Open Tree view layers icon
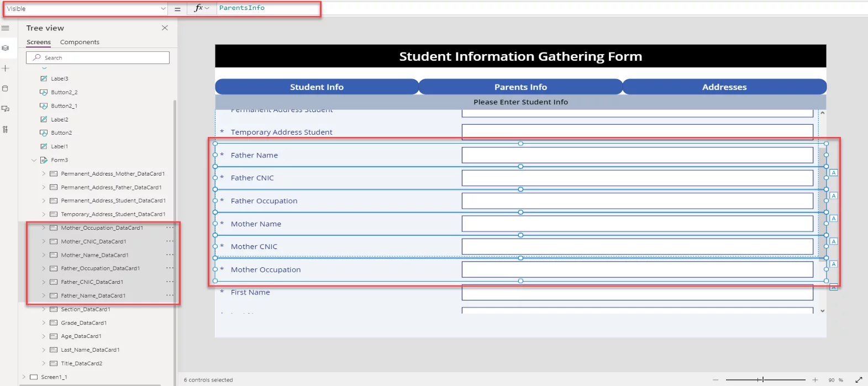The width and height of the screenshot is (868, 386). (6, 48)
